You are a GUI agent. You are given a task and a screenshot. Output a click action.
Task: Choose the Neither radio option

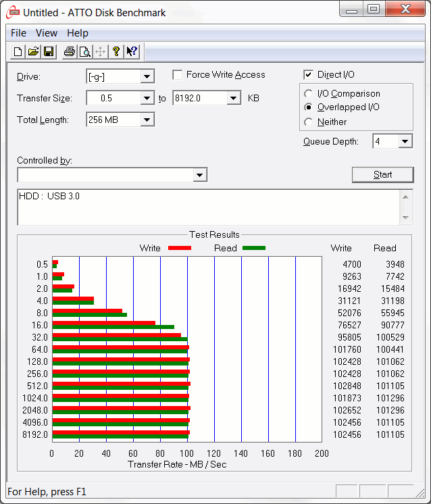[309, 122]
